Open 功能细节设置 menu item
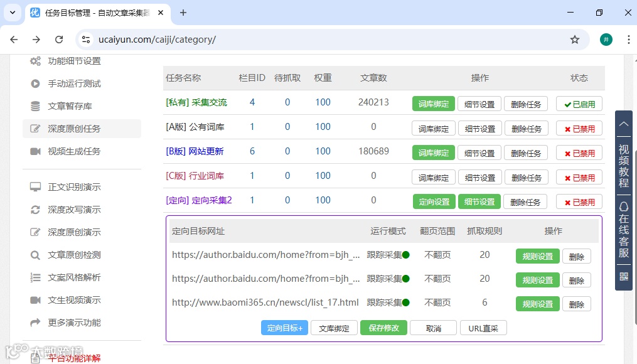Screen dimensions: 637x364 pos(74,62)
